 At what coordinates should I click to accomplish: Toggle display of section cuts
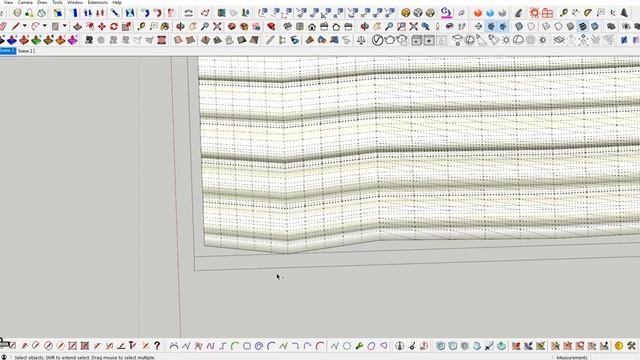coord(503,27)
